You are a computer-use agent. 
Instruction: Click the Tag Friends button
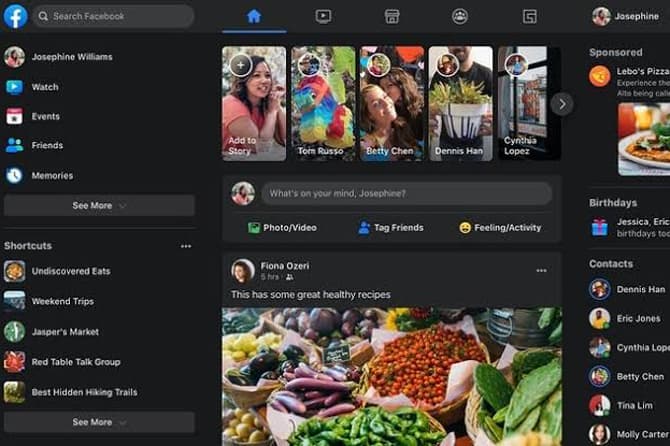pyautogui.click(x=390, y=228)
